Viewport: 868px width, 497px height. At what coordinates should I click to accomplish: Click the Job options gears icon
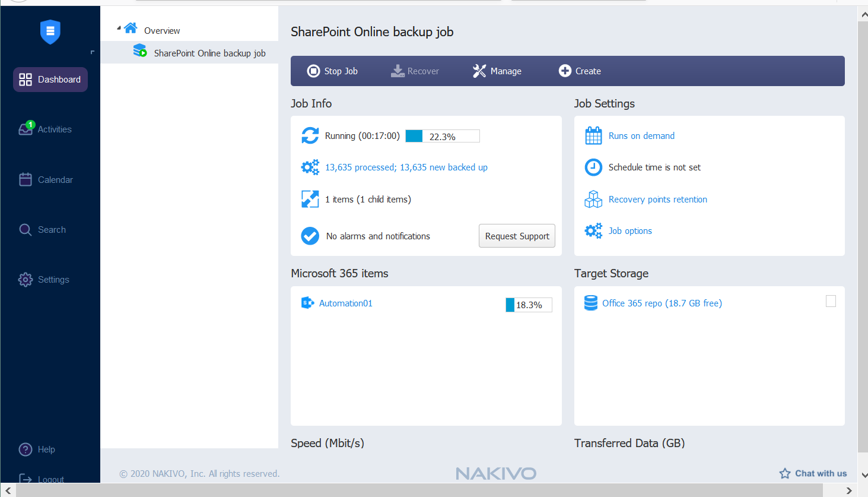tap(593, 230)
